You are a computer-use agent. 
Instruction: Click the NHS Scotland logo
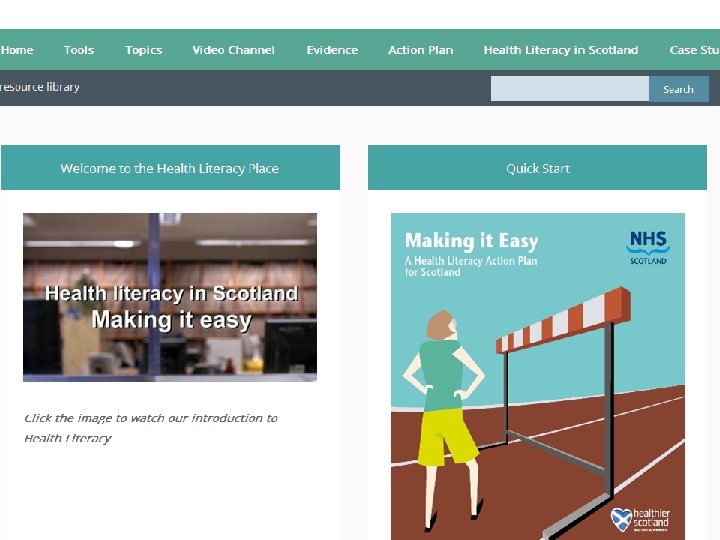648,248
